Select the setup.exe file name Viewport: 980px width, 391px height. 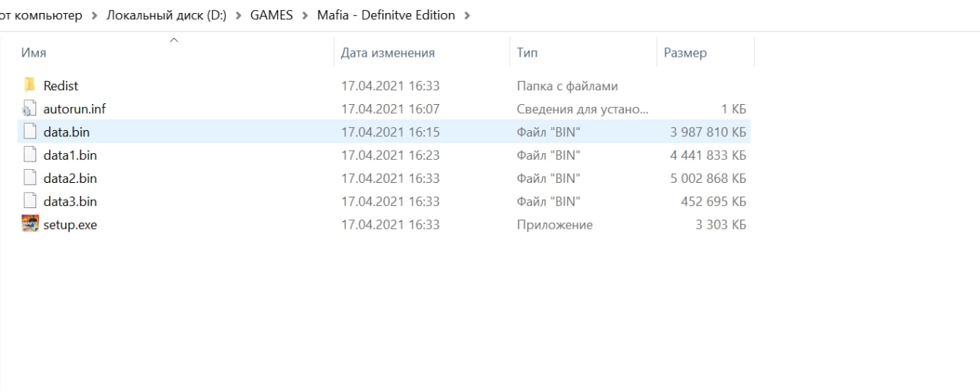point(70,224)
